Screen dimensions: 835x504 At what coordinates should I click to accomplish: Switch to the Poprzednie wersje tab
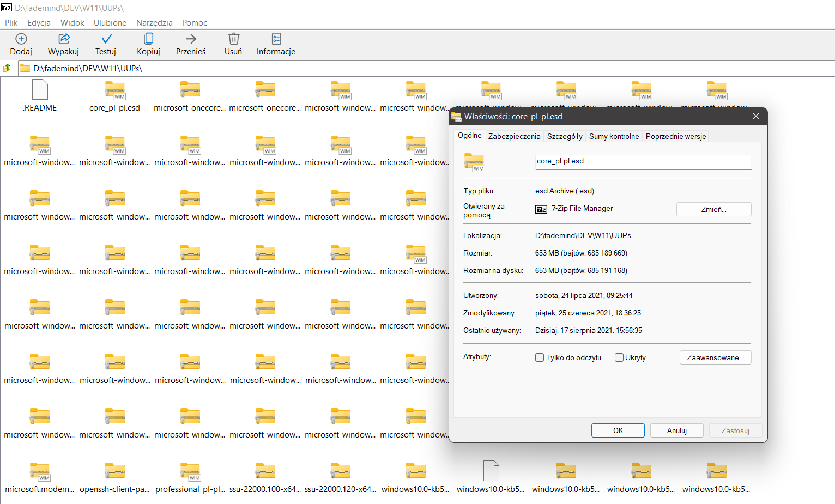[675, 136]
